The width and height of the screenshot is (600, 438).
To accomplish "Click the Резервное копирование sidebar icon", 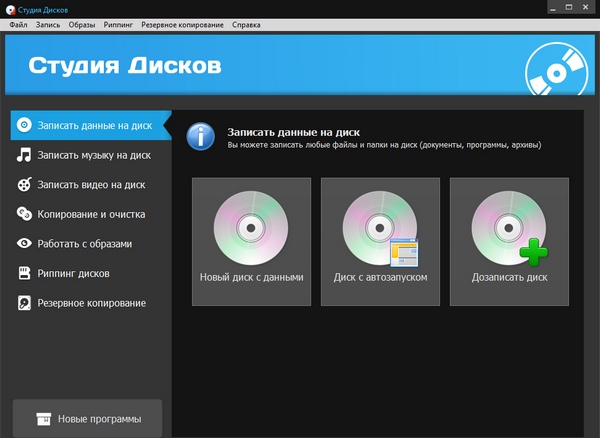I will point(24,302).
